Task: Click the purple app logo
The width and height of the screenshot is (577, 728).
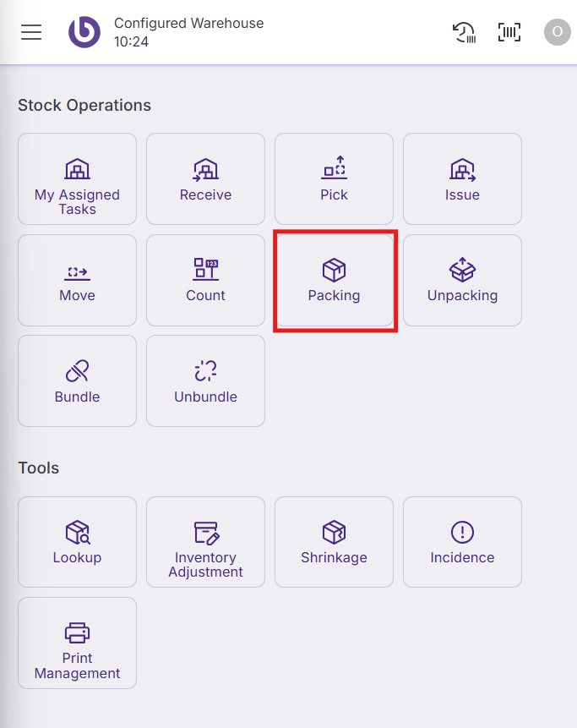Action: [84, 32]
